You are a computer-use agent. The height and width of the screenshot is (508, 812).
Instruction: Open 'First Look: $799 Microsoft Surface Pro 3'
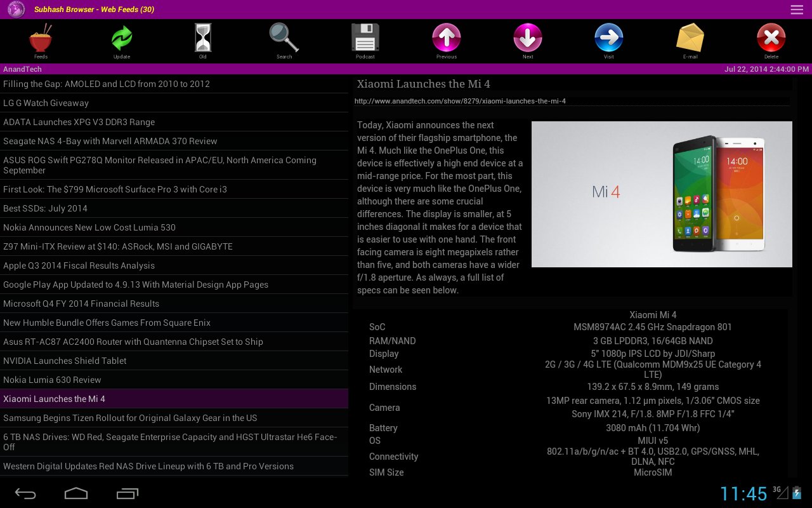[x=174, y=189]
